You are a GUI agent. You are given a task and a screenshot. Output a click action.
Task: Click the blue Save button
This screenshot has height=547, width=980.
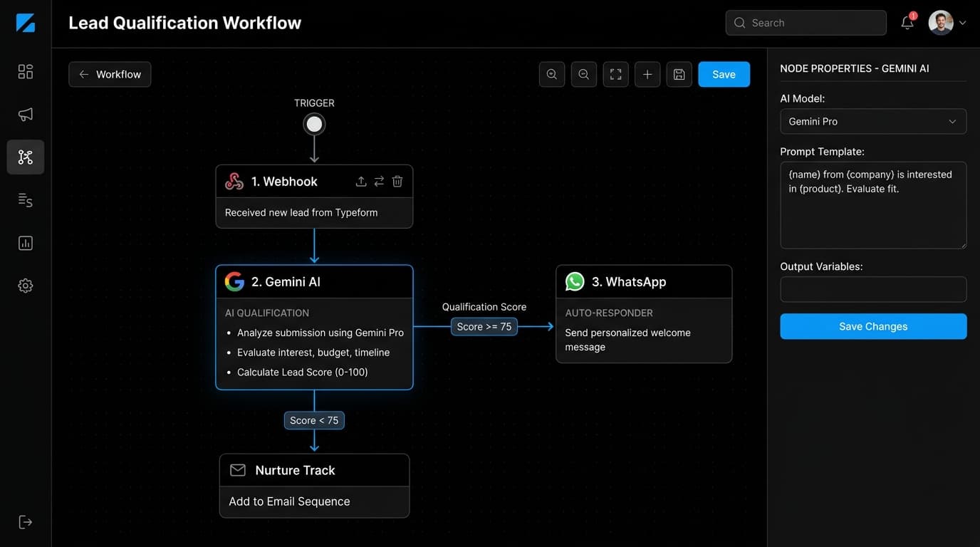[724, 74]
